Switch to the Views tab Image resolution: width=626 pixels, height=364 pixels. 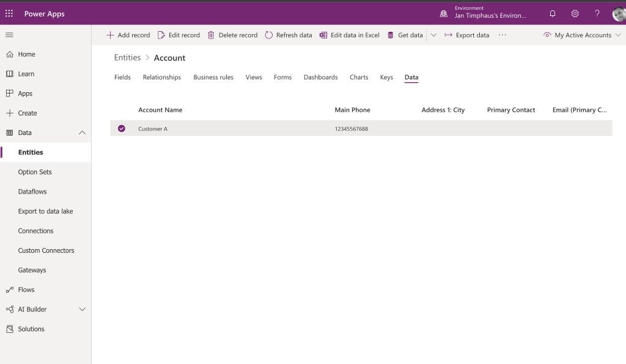[x=254, y=77]
